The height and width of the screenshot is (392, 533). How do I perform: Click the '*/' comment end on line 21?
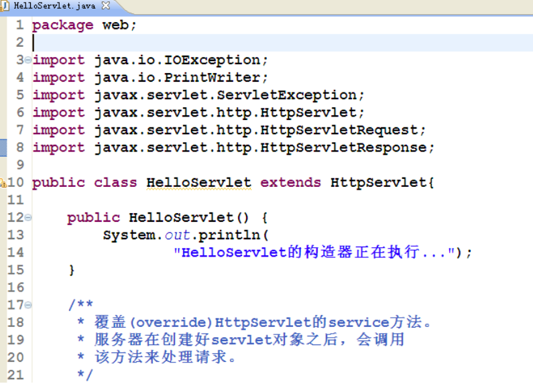tap(84, 375)
